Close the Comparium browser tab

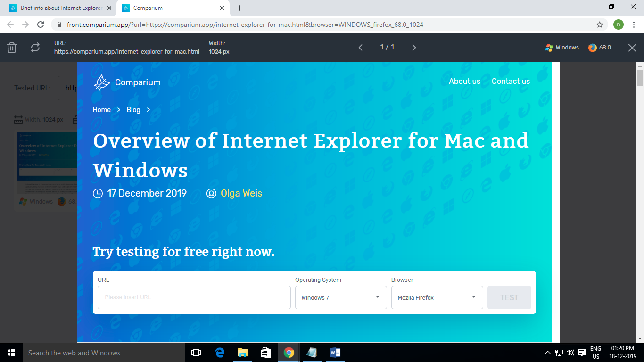(x=223, y=8)
